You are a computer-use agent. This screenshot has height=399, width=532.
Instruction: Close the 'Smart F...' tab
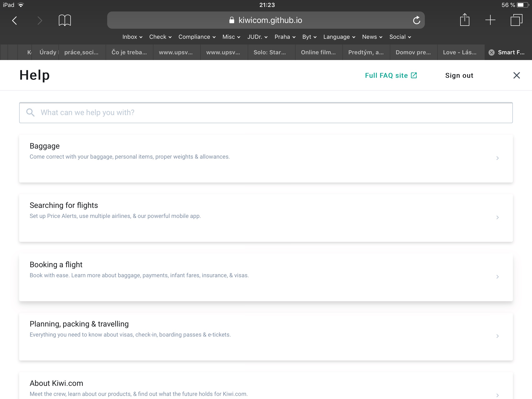492,52
